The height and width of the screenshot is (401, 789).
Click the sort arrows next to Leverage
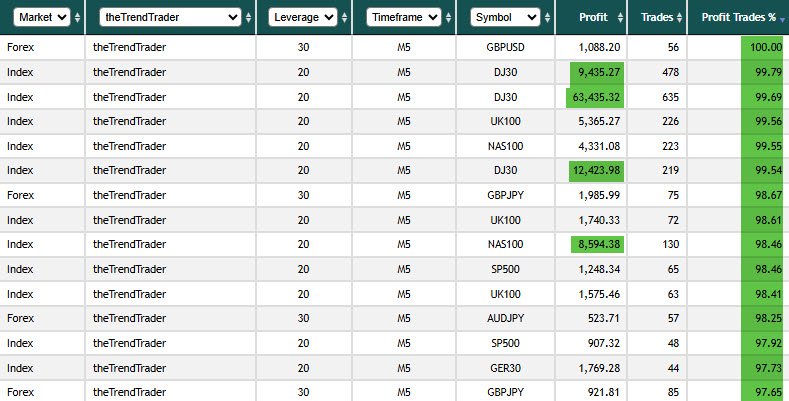(345, 18)
